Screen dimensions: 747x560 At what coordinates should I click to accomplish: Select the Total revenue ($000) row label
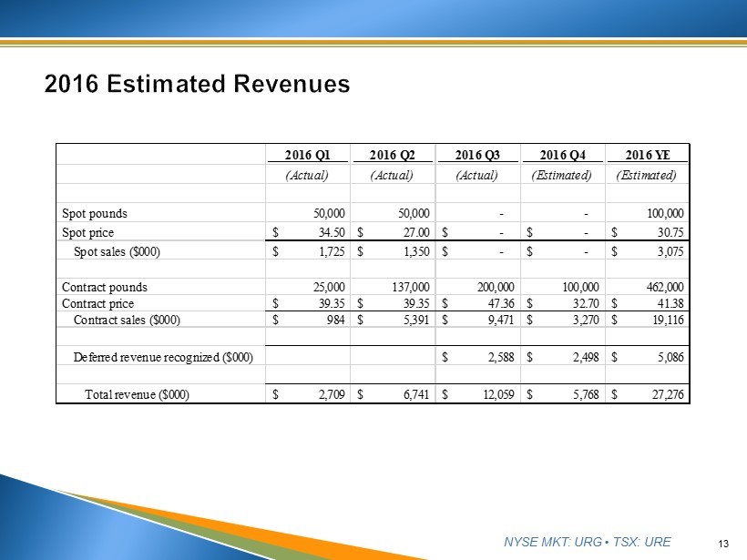coord(137,394)
